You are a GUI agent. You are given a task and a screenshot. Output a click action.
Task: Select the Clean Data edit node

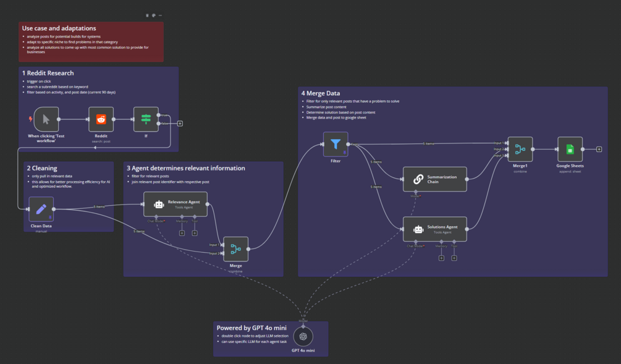coord(41,209)
